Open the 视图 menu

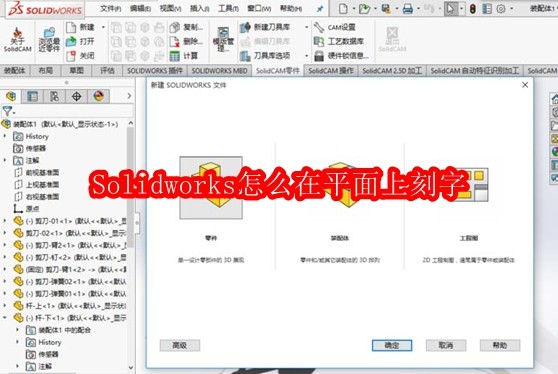pyautogui.click(x=170, y=9)
